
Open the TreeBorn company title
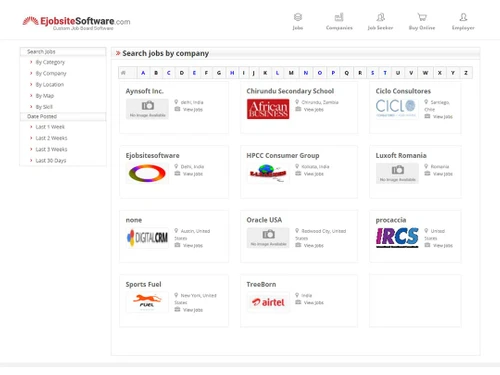click(261, 284)
